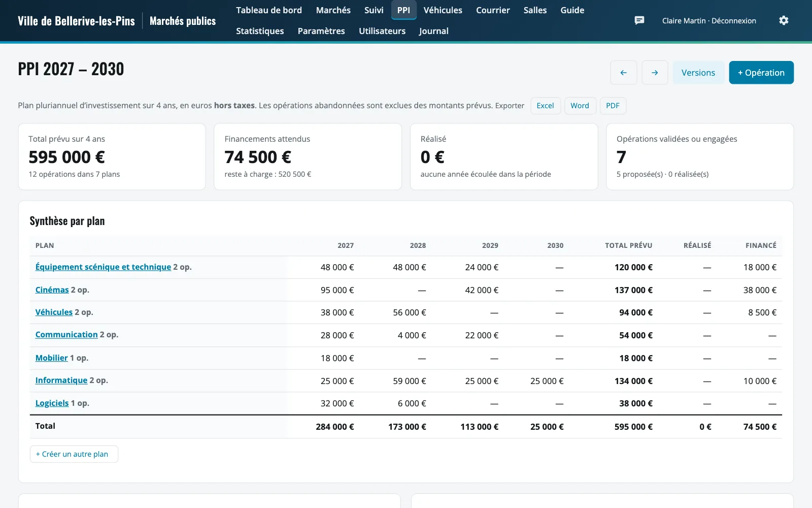This screenshot has width=812, height=508.
Task: Click the 59 000 € Informatique 2028 cell
Action: (x=410, y=381)
